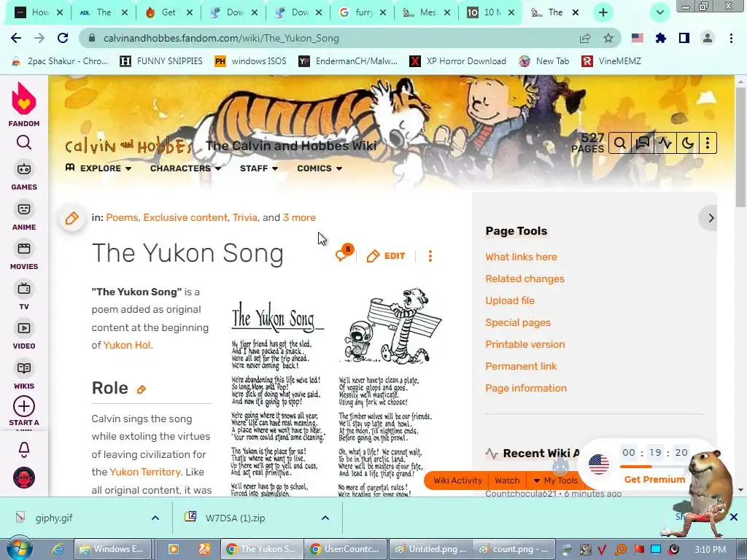Open the Exclusive content category
The image size is (747, 560).
tap(185, 217)
